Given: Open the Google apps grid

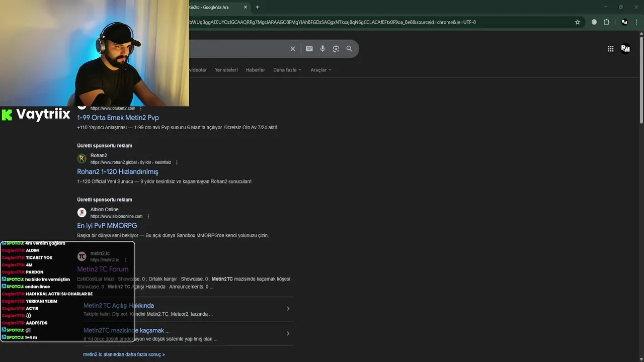Looking at the screenshot, I should (x=611, y=49).
